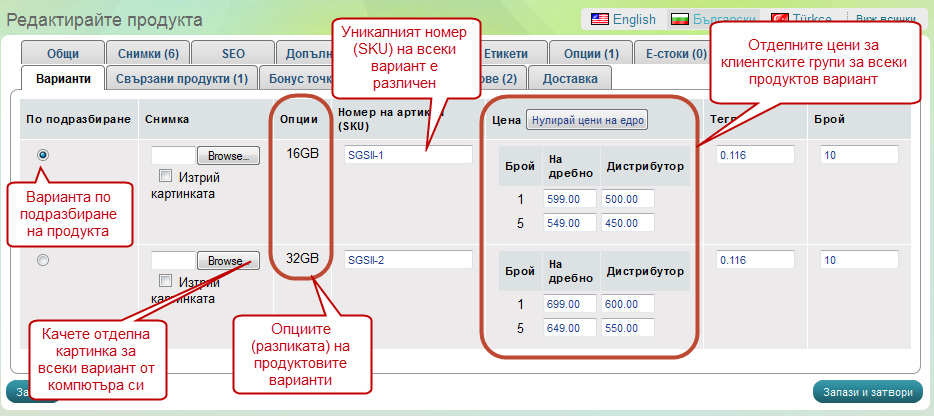Check 'Изтрий картинката' for 16GB variant
Image resolution: width=934 pixels, height=416 pixels.
click(166, 177)
